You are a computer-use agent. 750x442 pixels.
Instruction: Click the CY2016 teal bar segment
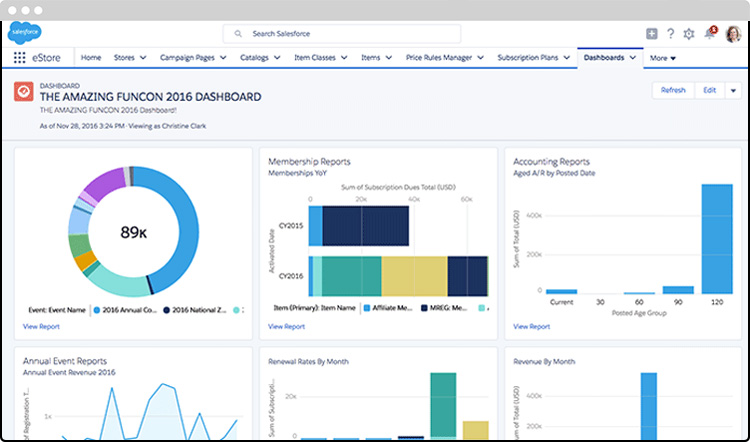coord(352,276)
